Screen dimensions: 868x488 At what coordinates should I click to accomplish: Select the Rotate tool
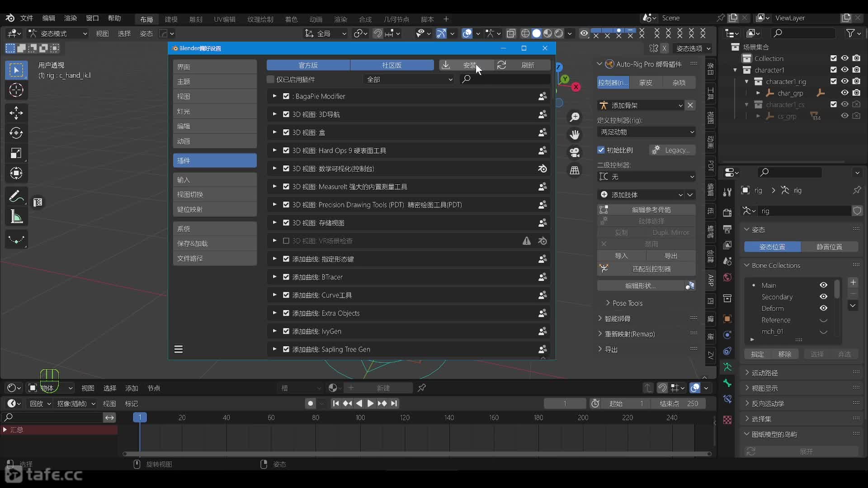16,133
